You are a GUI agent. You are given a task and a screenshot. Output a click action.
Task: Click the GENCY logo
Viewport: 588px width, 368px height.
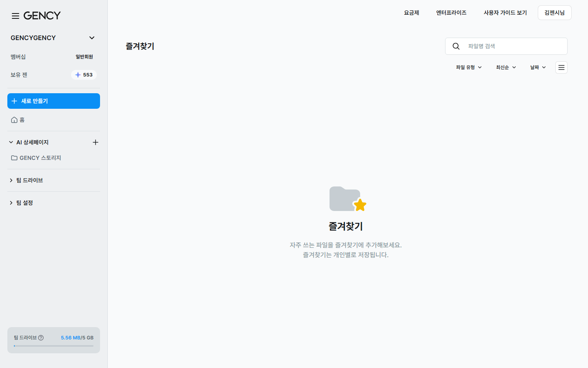[x=42, y=16]
